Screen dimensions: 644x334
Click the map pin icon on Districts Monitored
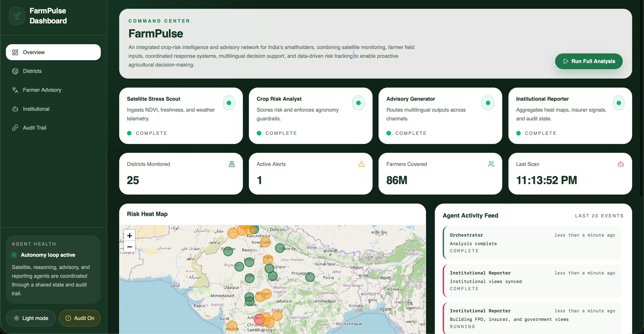tap(232, 164)
